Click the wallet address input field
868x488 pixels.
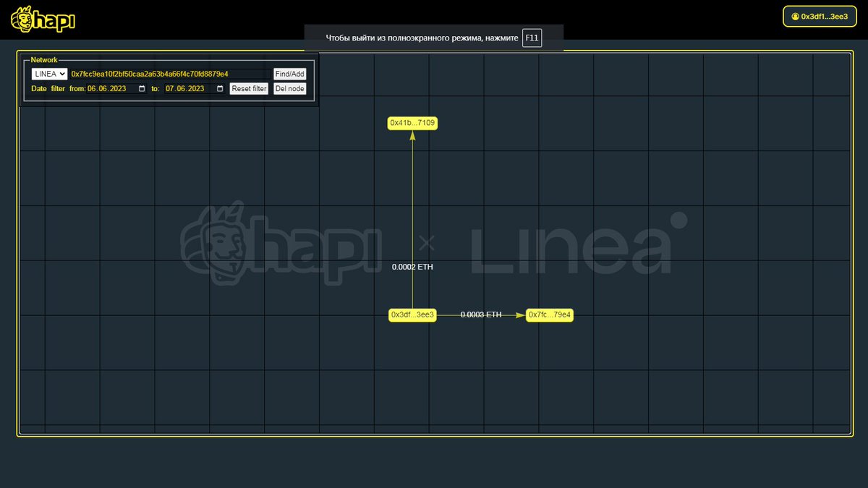click(x=170, y=74)
